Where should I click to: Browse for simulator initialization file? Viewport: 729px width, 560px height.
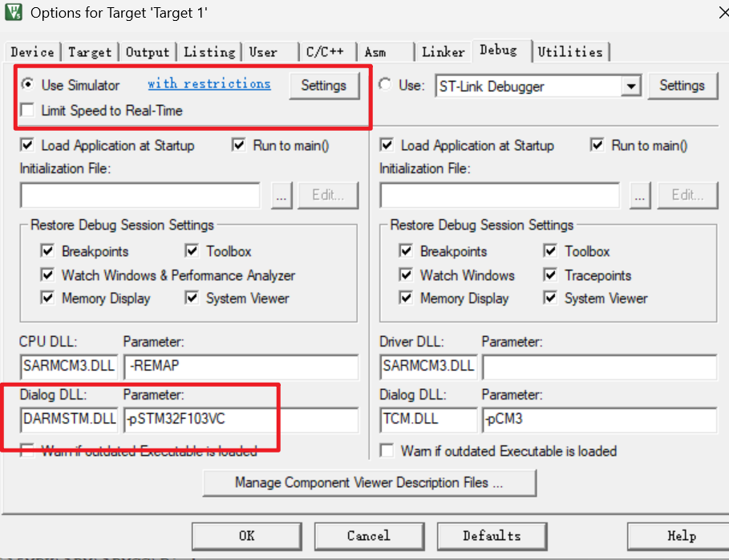[281, 195]
